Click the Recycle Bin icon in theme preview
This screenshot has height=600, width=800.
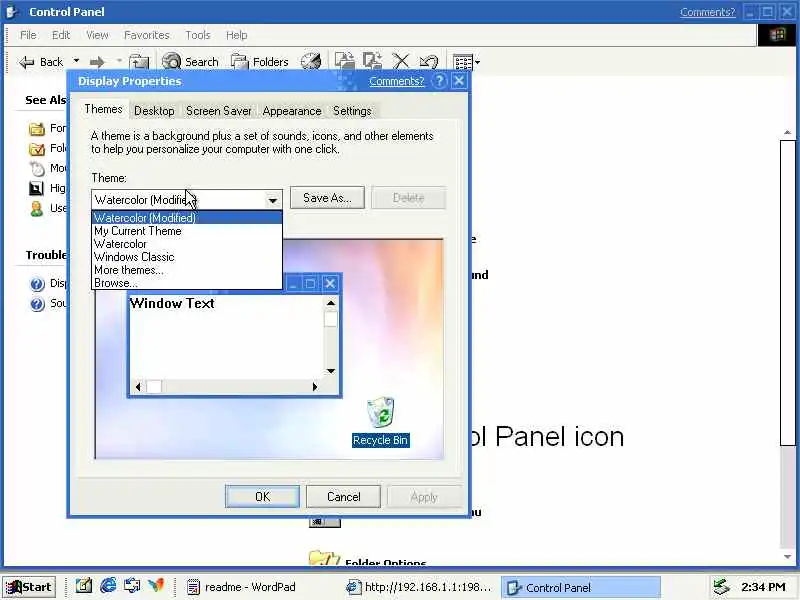(381, 412)
